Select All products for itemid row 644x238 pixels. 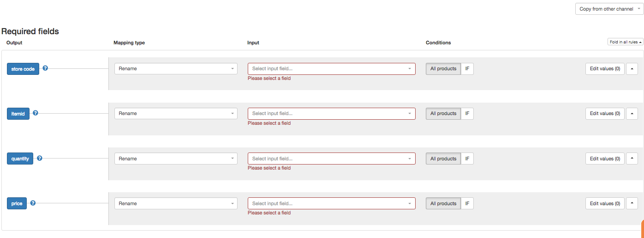[x=443, y=114]
